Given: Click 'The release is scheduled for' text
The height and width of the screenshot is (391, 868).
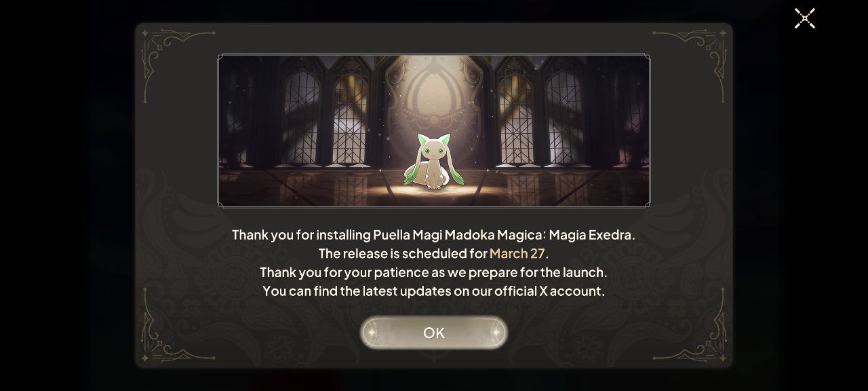Looking at the screenshot, I should 403,254.
